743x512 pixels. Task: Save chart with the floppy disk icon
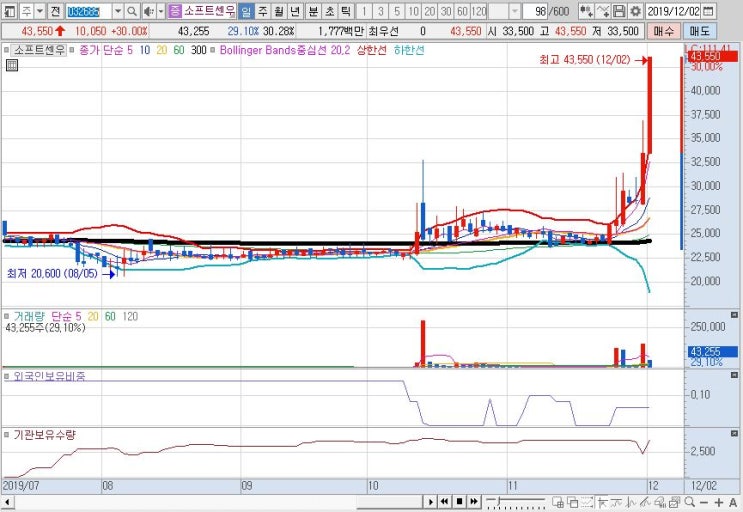coord(619,11)
